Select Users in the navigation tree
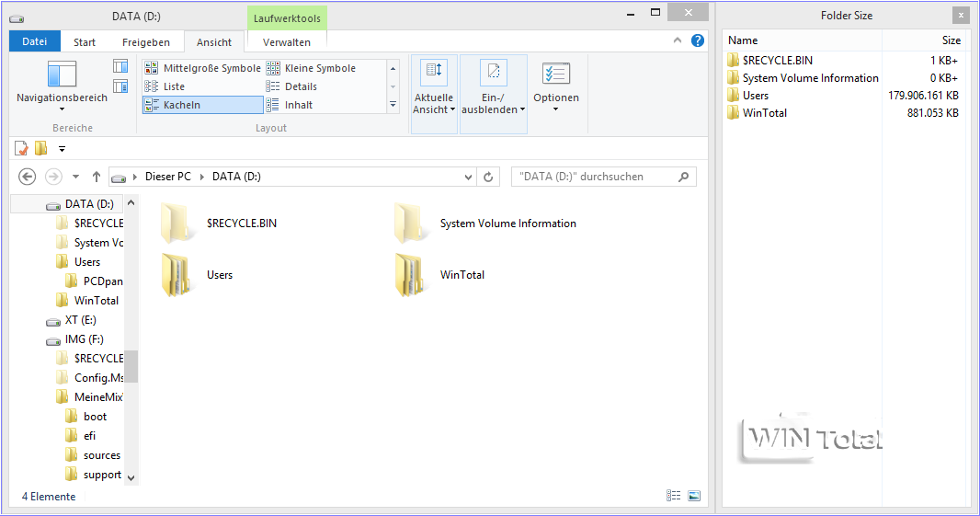Viewport: 980px width, 516px height. [86, 262]
